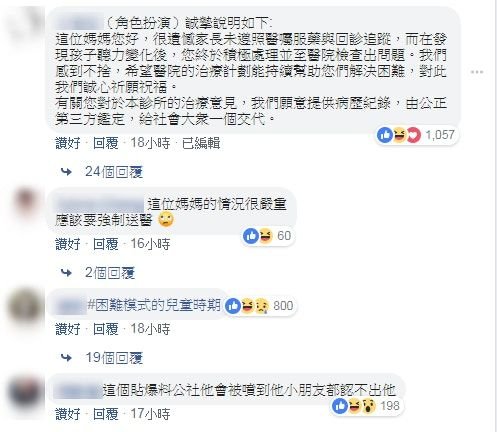Click the avatar of the last commenter

(x=26, y=393)
